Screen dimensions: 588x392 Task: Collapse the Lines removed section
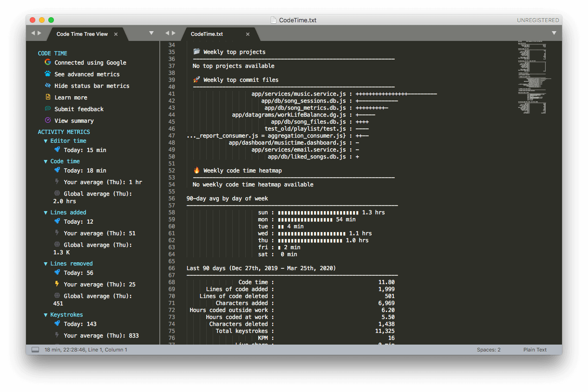(x=46, y=264)
